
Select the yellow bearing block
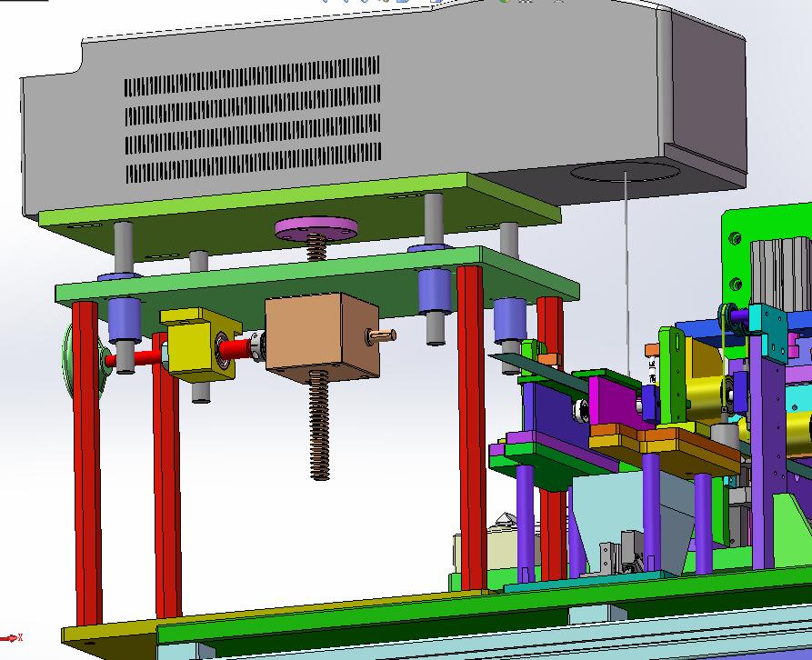pos(199,345)
